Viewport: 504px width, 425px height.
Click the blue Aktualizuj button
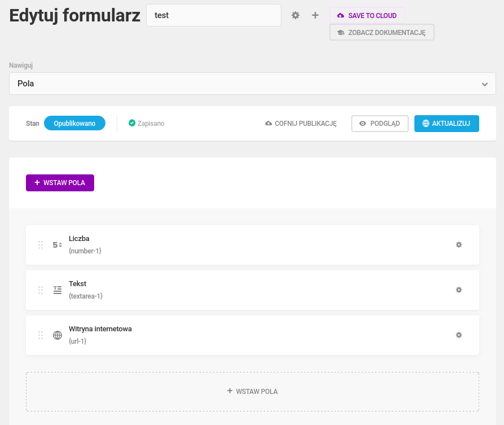(x=446, y=124)
